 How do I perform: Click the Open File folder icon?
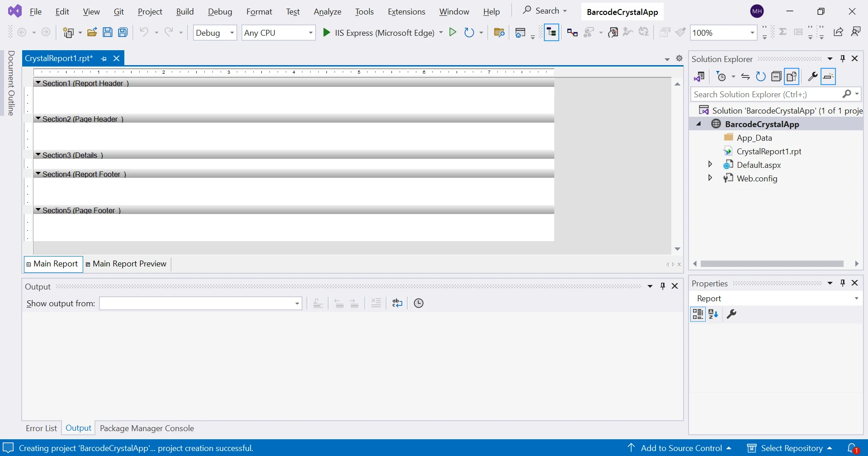click(x=92, y=32)
